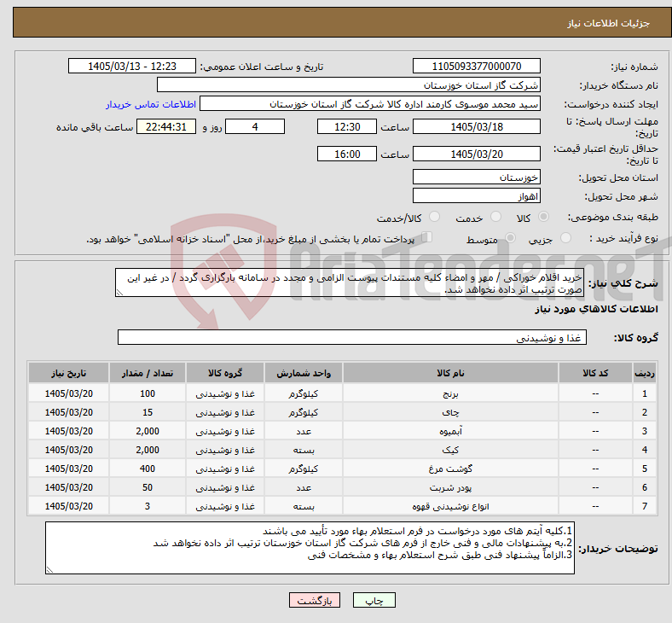Click the گروه کالا column header
Screen dimensions: 672x623
[x=225, y=373]
